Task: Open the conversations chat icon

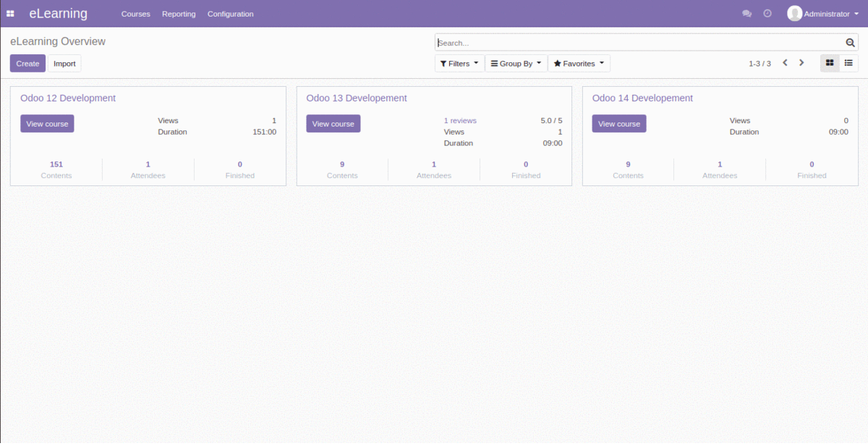Action: point(747,14)
